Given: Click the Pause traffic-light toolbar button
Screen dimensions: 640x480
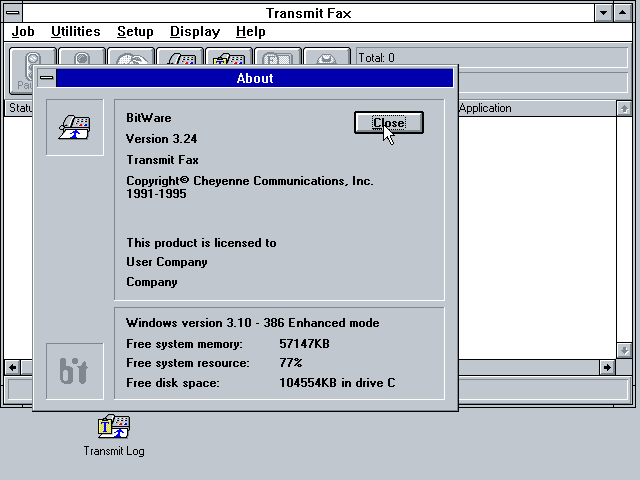Looking at the screenshot, I should point(21,69).
